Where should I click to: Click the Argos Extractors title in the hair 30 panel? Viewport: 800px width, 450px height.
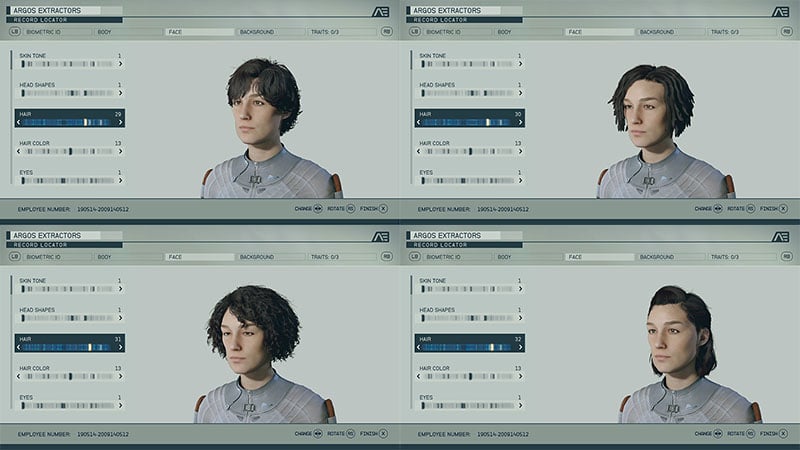pos(447,10)
